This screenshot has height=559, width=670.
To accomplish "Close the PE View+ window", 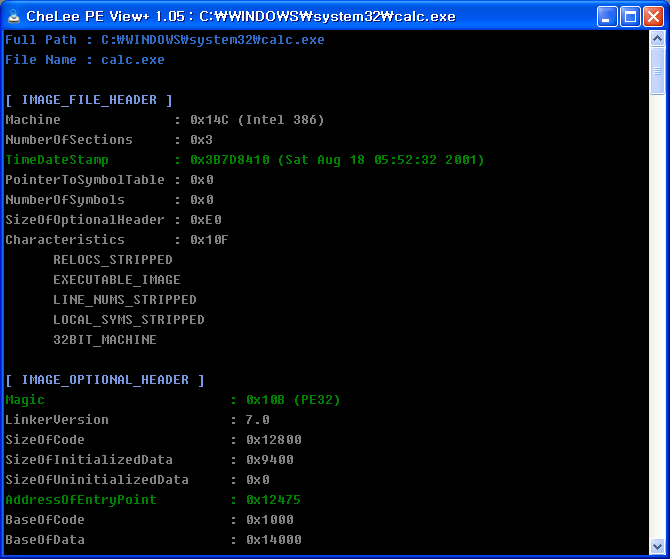I will (653, 17).
